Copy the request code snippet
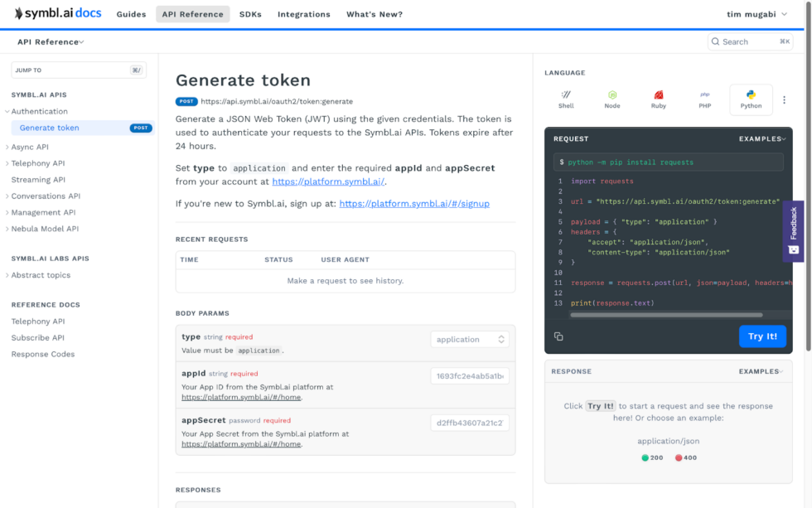Viewport: 812px width, 508px height. click(x=558, y=336)
